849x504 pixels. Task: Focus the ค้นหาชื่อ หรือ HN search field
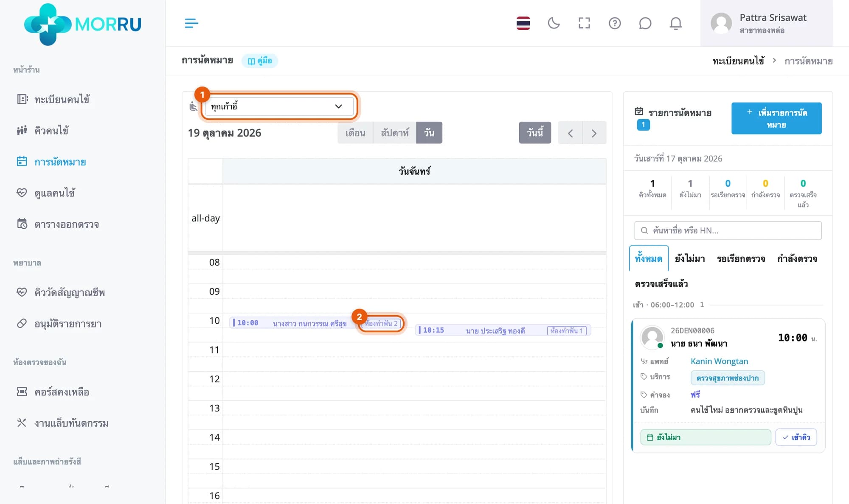(728, 230)
